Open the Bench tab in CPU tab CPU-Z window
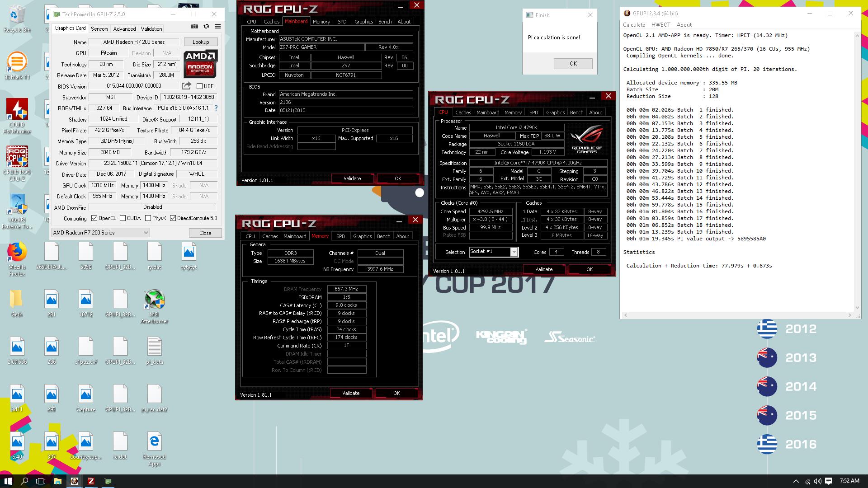Screen dimensions: 868x488 coord(576,113)
